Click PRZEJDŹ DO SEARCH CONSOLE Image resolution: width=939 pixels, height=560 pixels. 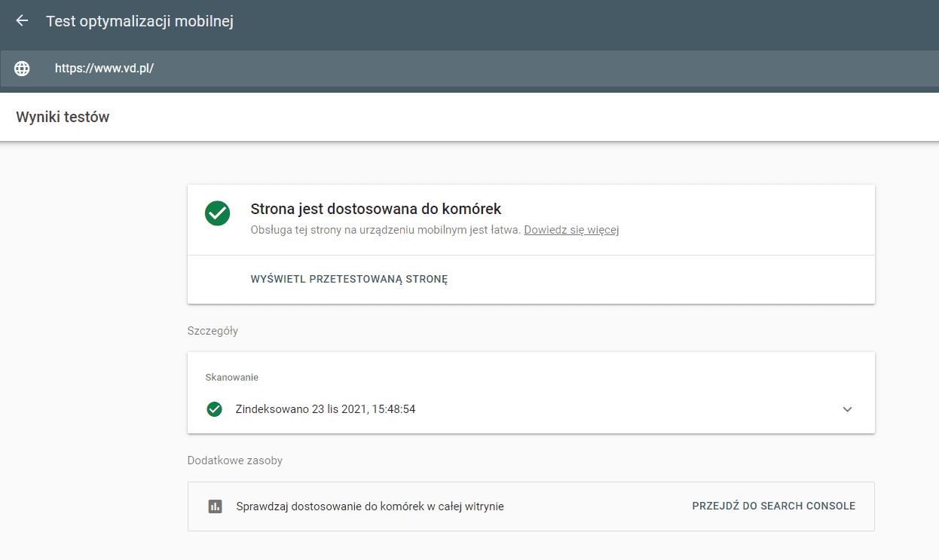point(773,506)
